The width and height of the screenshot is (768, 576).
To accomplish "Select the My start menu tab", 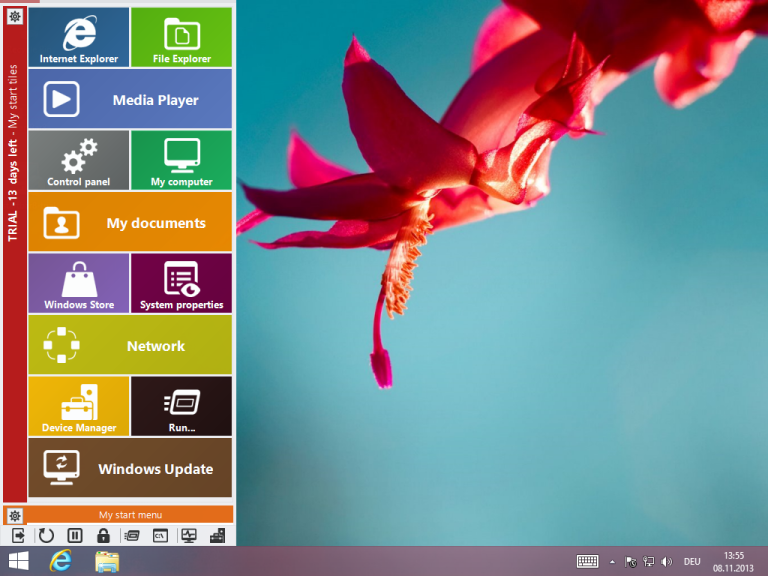I will [x=130, y=515].
